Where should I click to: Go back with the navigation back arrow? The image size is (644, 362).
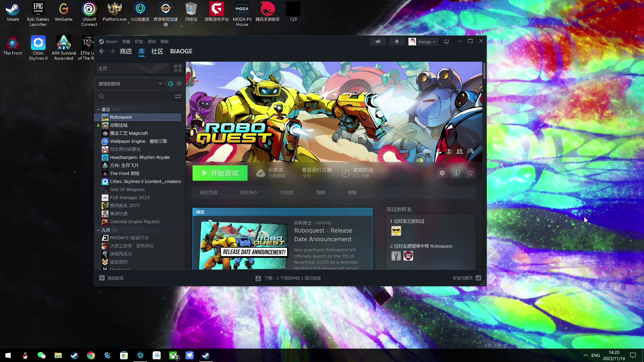[102, 51]
